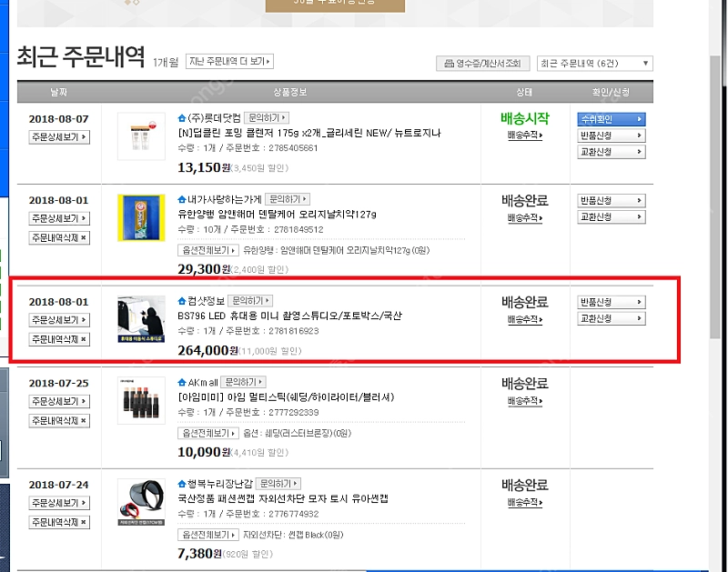
Task: Request exchange for the 암앤해머 toothpaste order
Action: [x=611, y=216]
